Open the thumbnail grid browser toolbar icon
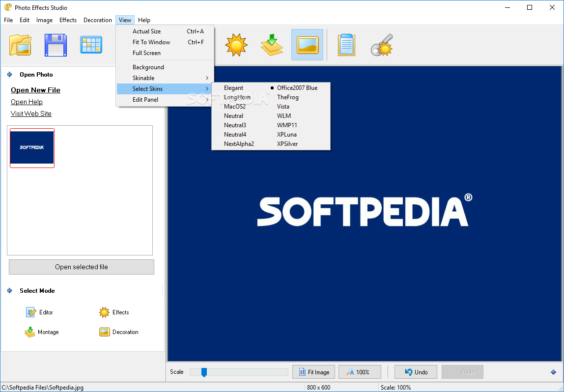This screenshot has width=564, height=392. click(91, 45)
